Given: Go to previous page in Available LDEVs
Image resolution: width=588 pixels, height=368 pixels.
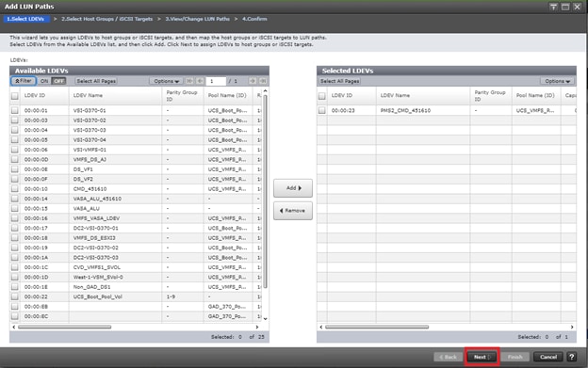Looking at the screenshot, I should [200, 81].
